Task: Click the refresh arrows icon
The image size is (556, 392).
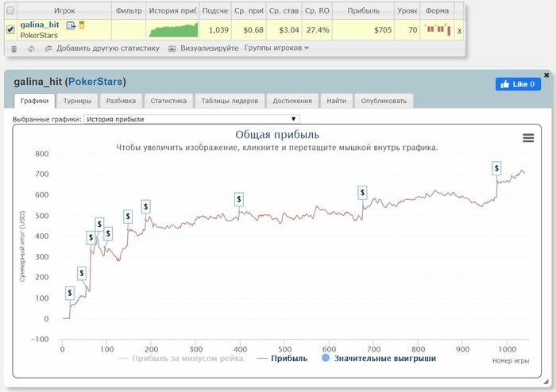Action: pos(31,48)
